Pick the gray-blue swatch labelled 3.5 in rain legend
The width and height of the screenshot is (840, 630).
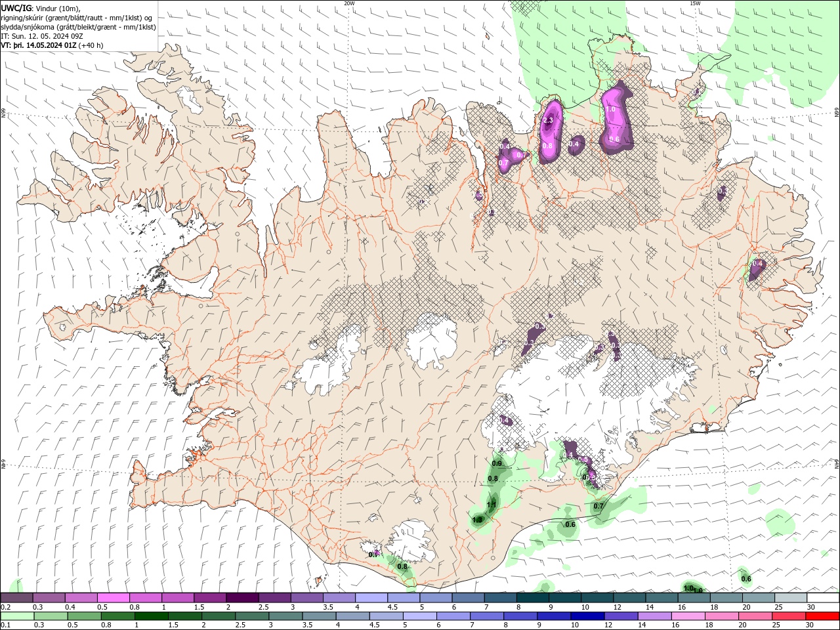click(318, 616)
